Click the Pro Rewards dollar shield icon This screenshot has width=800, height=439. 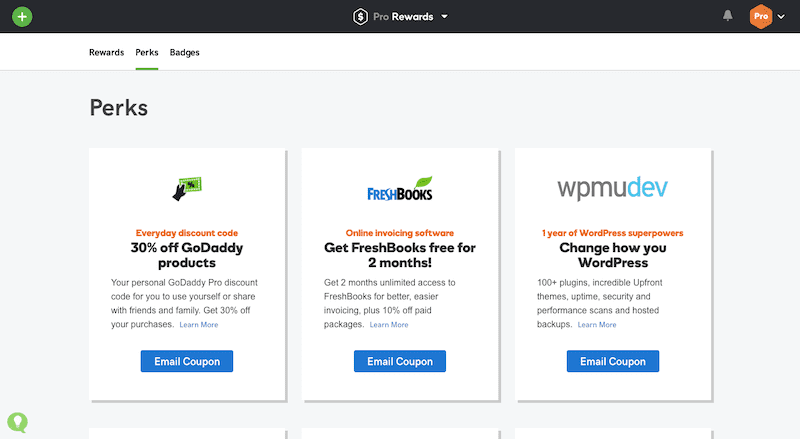coord(360,16)
